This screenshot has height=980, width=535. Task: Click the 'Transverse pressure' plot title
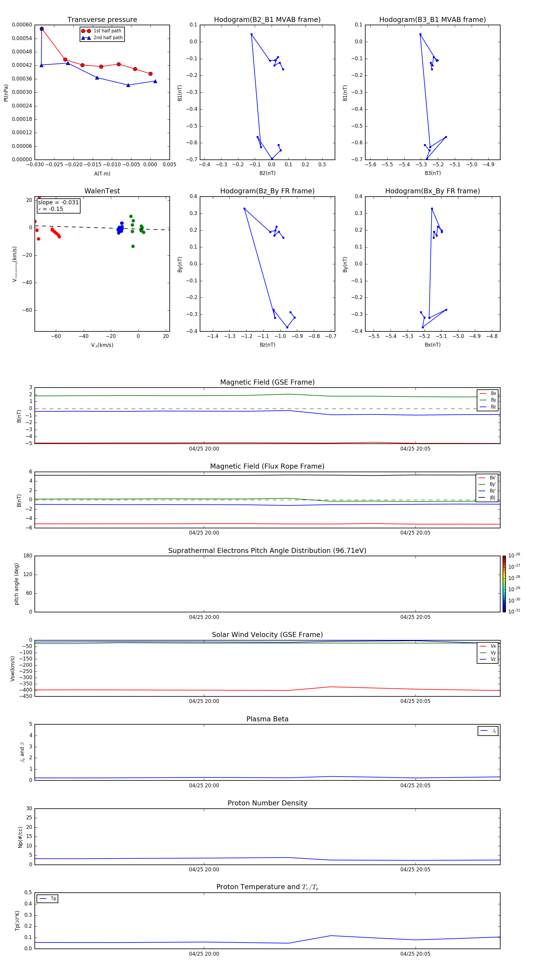(x=102, y=19)
